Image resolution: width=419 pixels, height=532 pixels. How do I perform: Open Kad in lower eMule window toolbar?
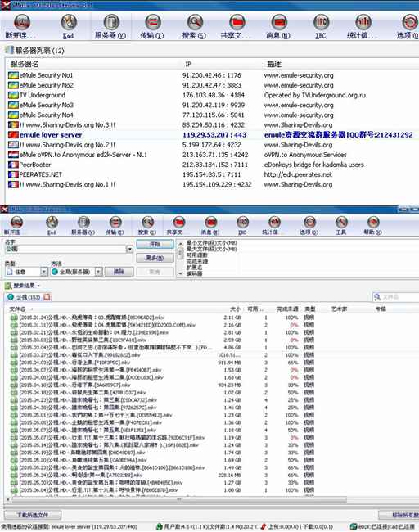tap(52, 226)
